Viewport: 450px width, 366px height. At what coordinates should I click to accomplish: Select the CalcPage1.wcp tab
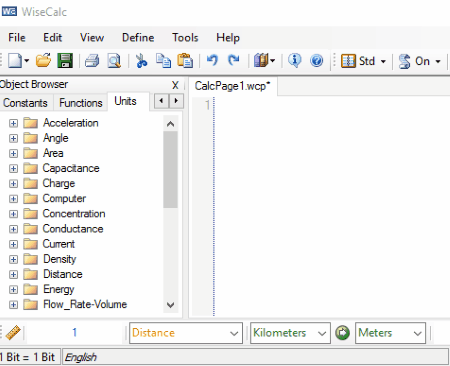[232, 86]
